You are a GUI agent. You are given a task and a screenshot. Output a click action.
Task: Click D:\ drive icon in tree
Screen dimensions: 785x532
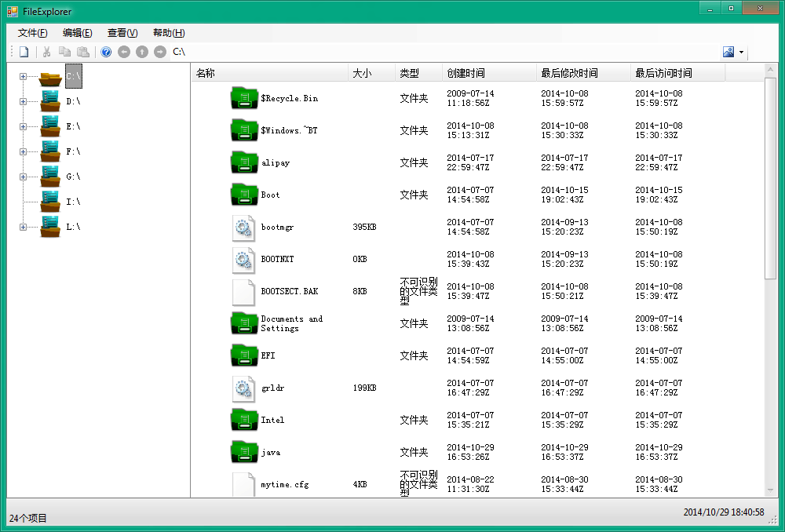pyautogui.click(x=50, y=101)
